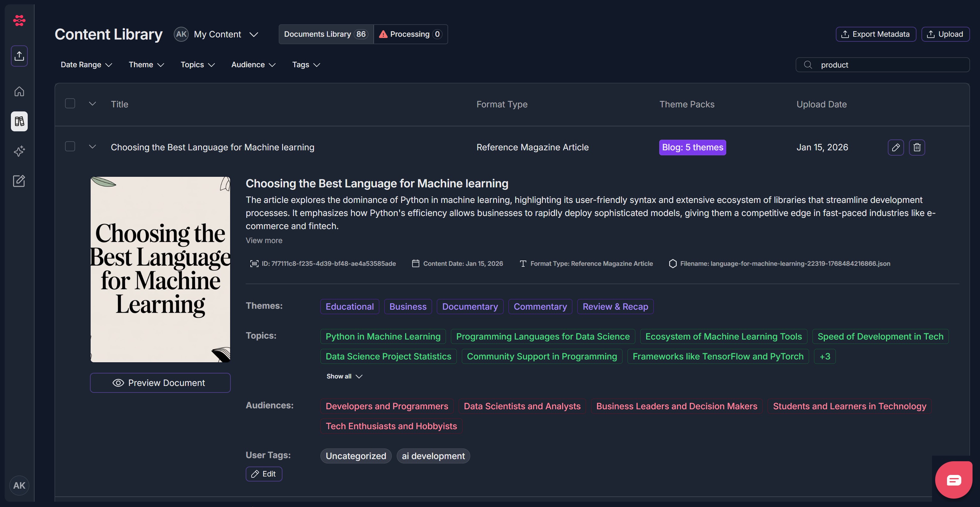The height and width of the screenshot is (507, 980).
Task: Toggle the select-all header checkbox
Action: [x=70, y=103]
